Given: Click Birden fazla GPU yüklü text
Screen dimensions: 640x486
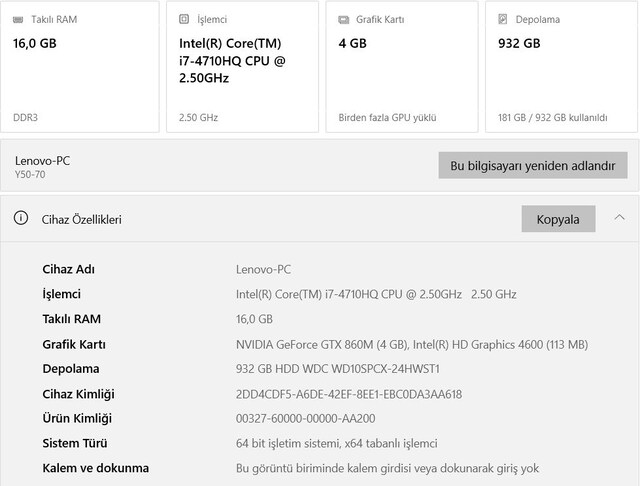Looking at the screenshot, I should coord(387,118).
